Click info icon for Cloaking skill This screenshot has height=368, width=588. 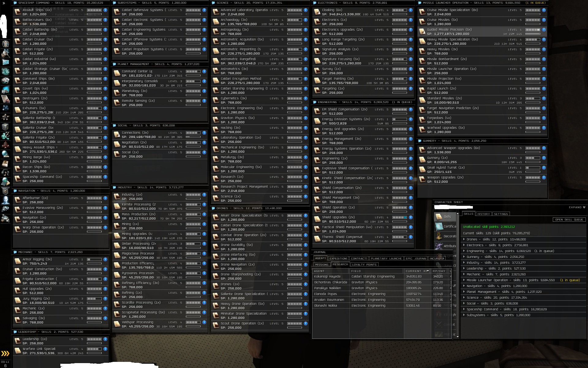pos(410,10)
